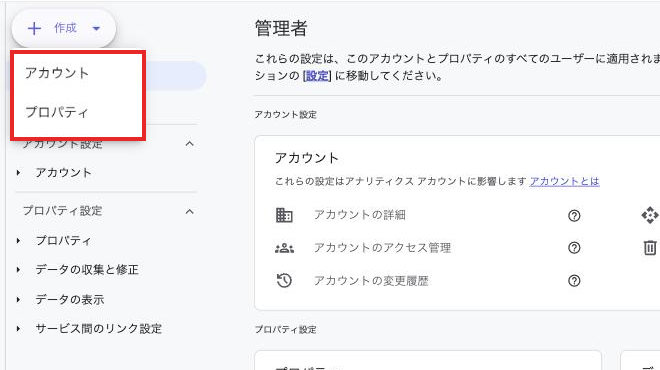Click the building icon for アカウントの詳細
Image resolution: width=660 pixels, height=370 pixels.
(x=284, y=215)
